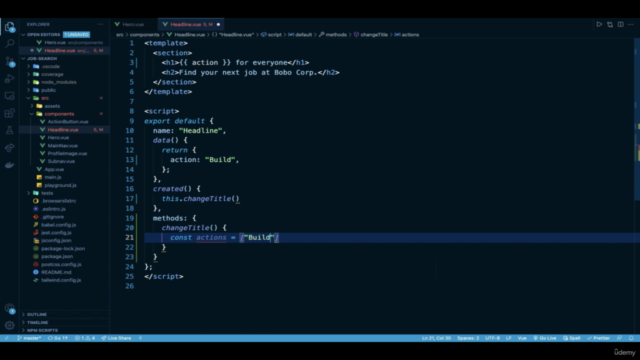Screen dimensions: 640x360
Task: Open Remote Explorer view in activity bar
Action: click(x=9, y=96)
